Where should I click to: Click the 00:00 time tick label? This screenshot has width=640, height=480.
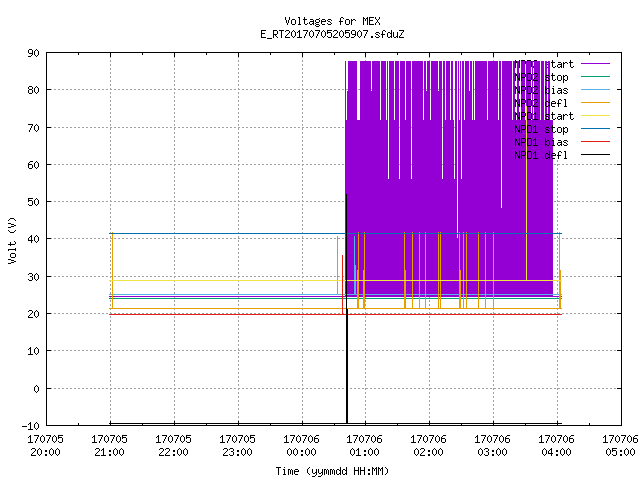(x=301, y=452)
